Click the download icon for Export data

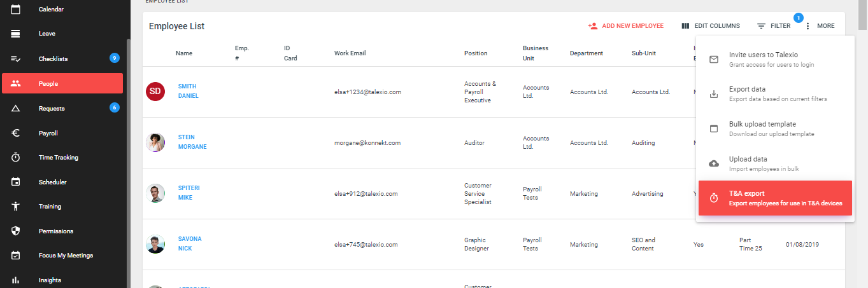(x=714, y=94)
